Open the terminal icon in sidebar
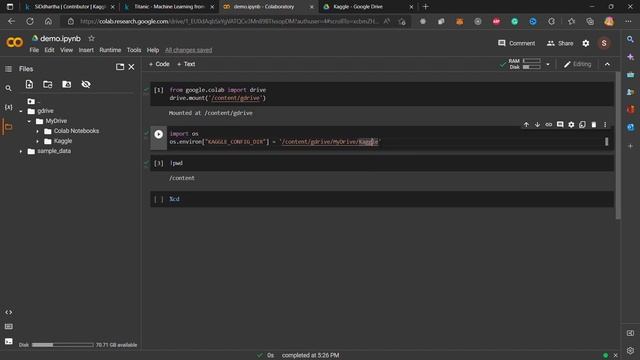This screenshot has height=360, width=640. coord(9,341)
